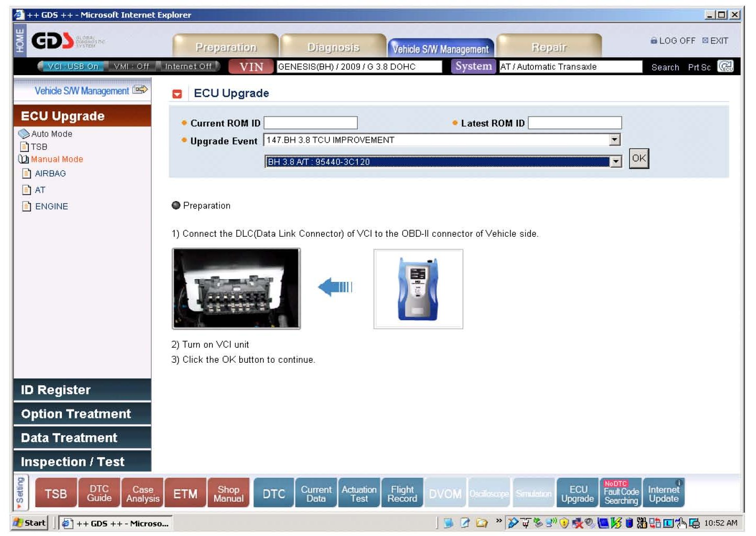The width and height of the screenshot is (756, 536).
Task: Switch to the Diagnosis tab
Action: 333,47
